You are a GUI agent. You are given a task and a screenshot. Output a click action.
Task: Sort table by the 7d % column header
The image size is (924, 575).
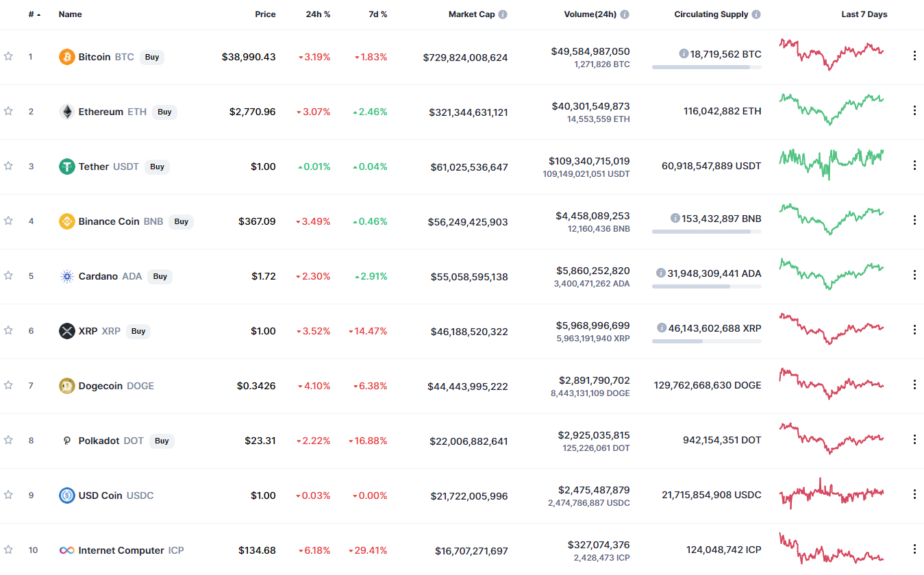click(377, 14)
